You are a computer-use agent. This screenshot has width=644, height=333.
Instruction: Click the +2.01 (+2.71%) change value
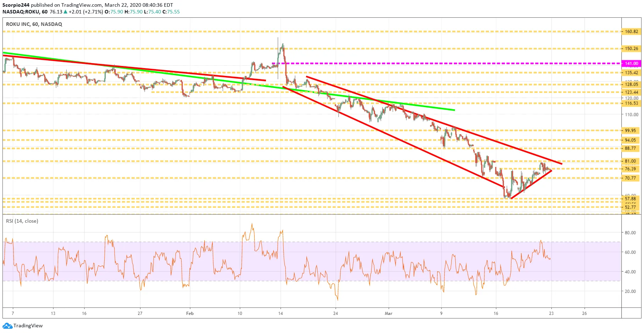coord(86,12)
